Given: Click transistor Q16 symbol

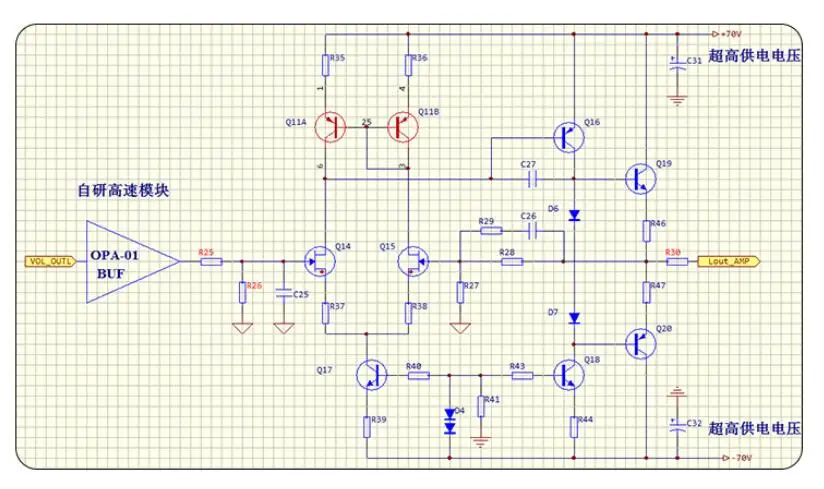Looking at the screenshot, I should point(569,138).
